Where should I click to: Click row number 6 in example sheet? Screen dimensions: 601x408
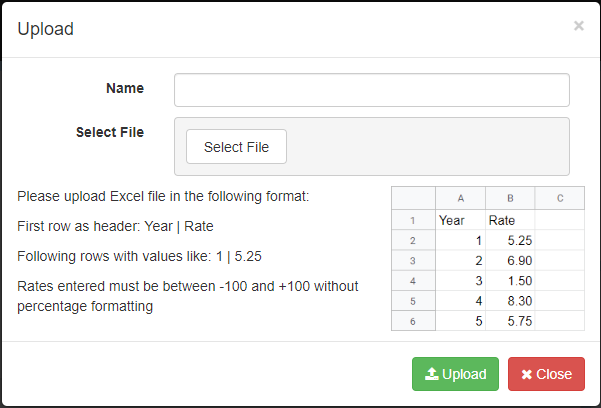(412, 321)
